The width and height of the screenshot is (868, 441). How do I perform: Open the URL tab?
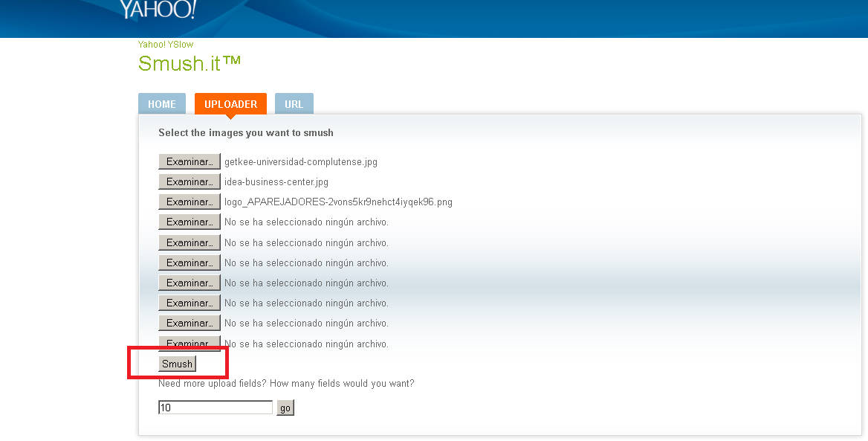pyautogui.click(x=294, y=104)
